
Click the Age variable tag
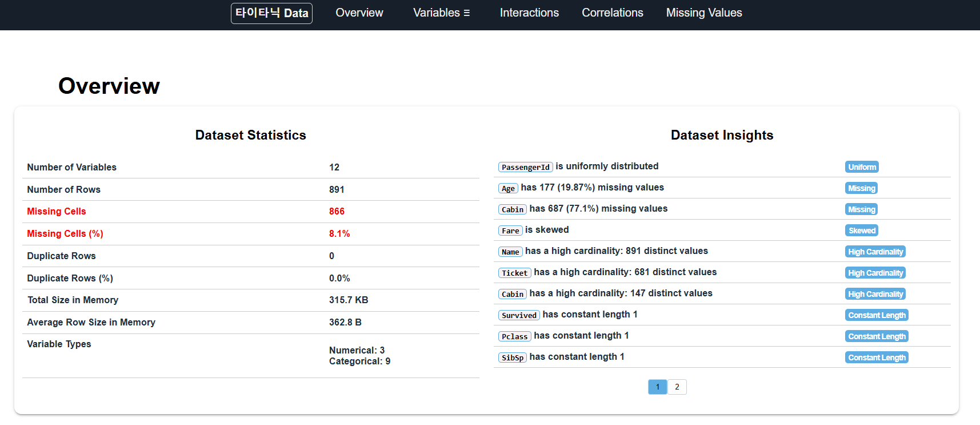tap(508, 188)
